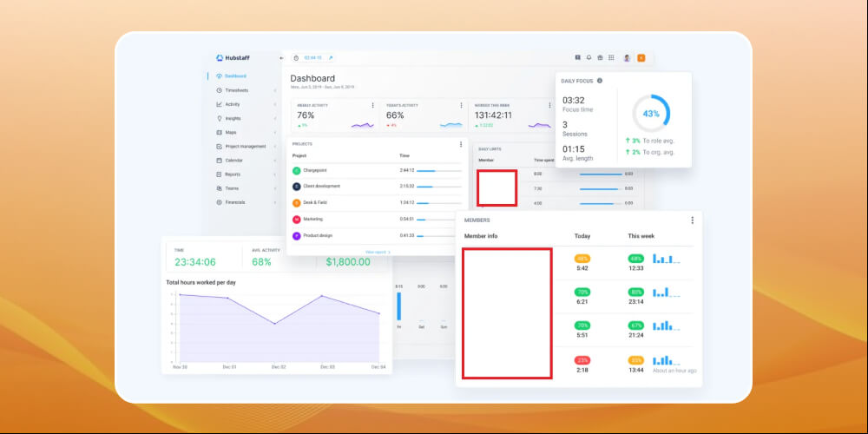
Task: Open the Projects widget three-dot menu
Action: click(461, 144)
